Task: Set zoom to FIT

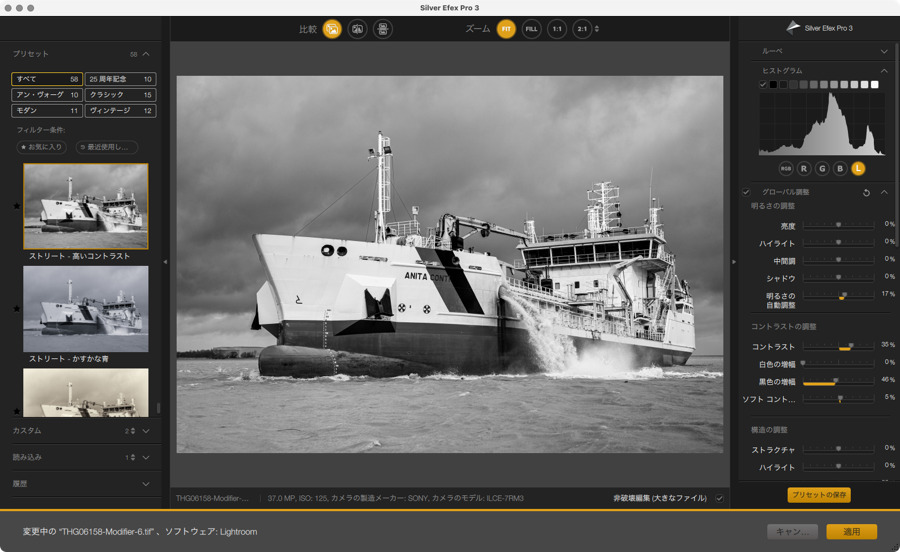Action: pyautogui.click(x=506, y=29)
